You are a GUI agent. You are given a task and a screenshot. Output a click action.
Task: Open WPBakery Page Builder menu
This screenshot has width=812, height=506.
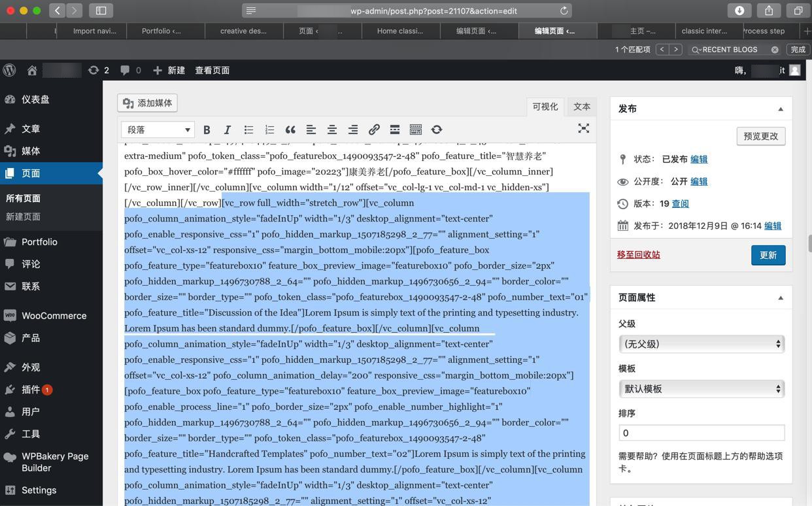point(51,462)
